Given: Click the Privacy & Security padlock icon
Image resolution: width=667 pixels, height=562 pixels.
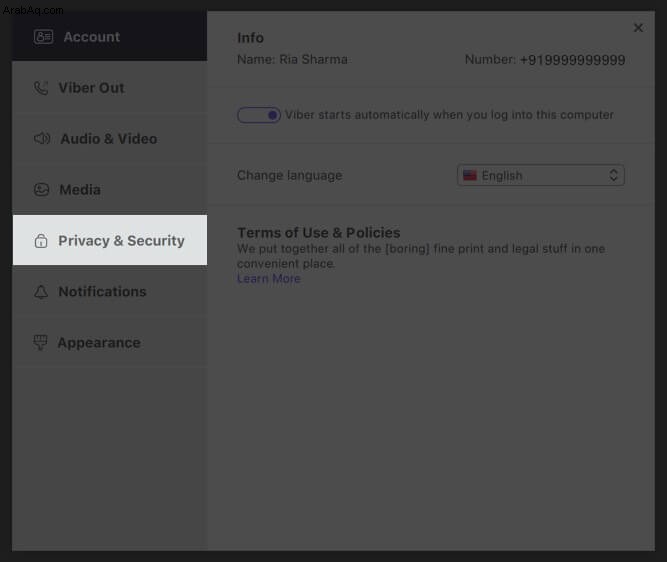Looking at the screenshot, I should (41, 241).
